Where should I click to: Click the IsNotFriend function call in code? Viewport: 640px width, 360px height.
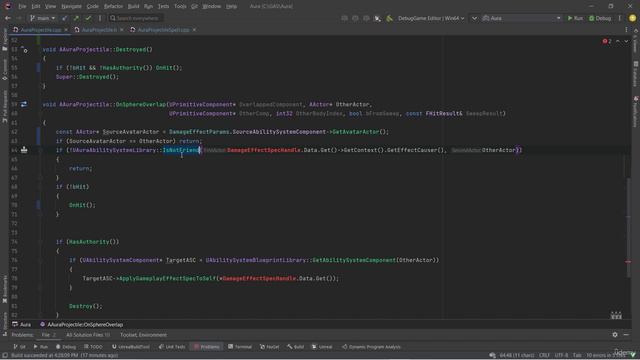pos(181,150)
